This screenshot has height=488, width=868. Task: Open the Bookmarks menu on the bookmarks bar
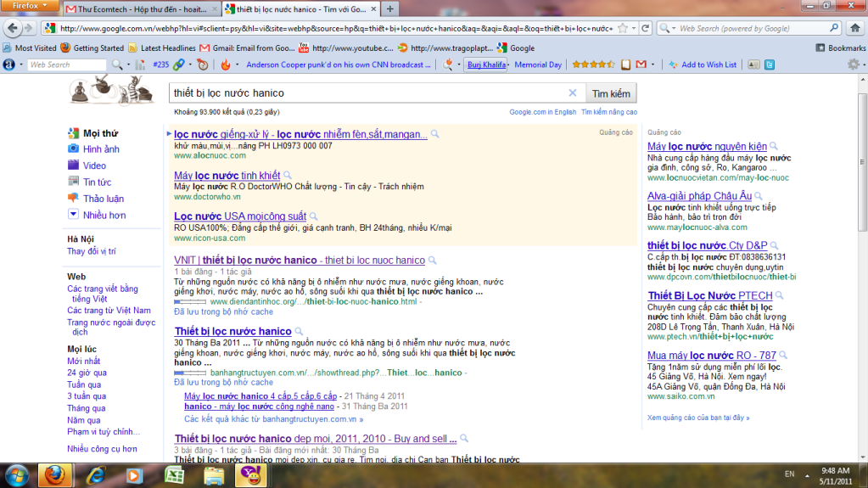(x=840, y=48)
